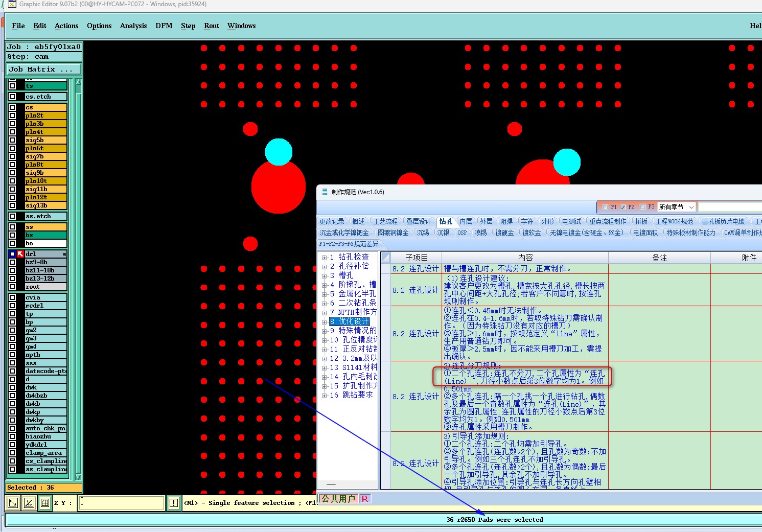762x532 pixels.
Task: Open the Windows menu
Action: tap(242, 26)
